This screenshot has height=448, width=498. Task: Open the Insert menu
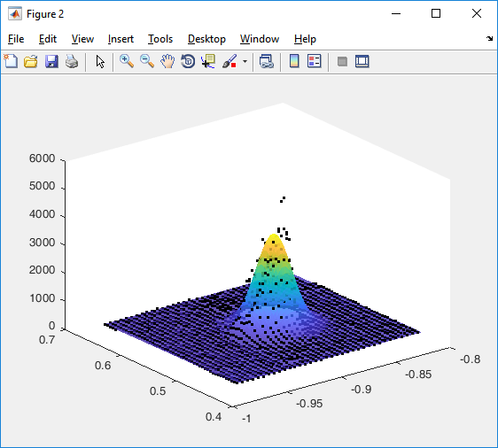click(121, 39)
